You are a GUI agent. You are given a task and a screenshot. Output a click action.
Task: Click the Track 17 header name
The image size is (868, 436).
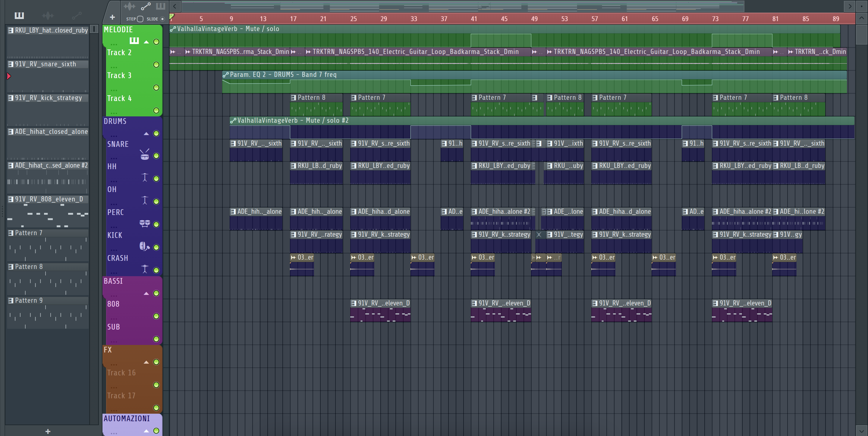click(121, 396)
